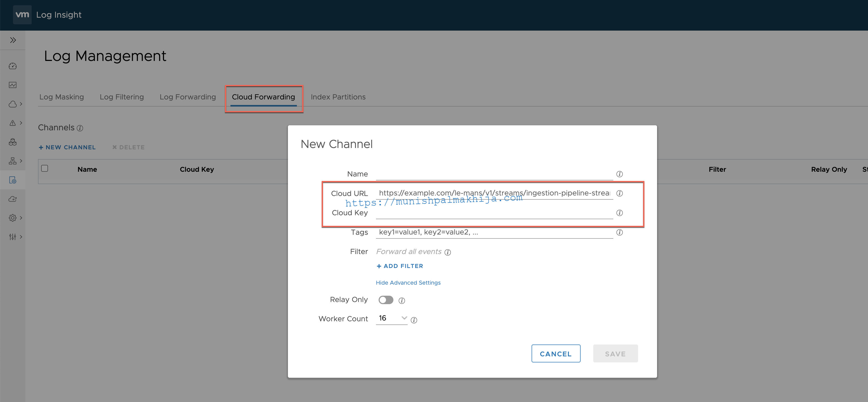Open the Index Partitions tab
The height and width of the screenshot is (402, 868).
click(x=338, y=97)
